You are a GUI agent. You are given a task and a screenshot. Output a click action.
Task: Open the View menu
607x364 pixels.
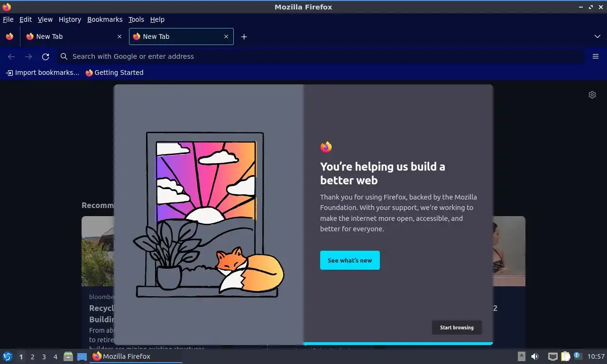pos(45,19)
